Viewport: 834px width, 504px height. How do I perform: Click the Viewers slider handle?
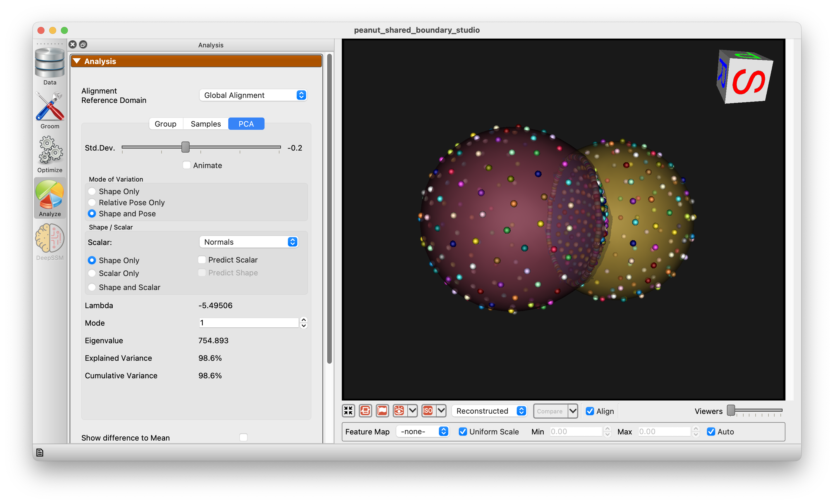(x=731, y=410)
